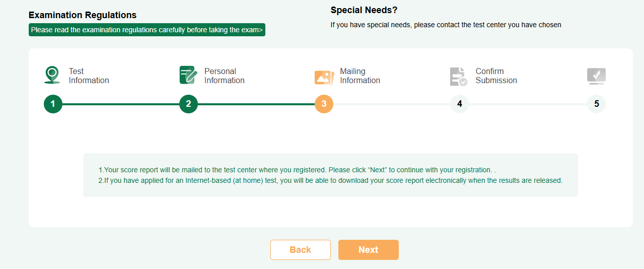The width and height of the screenshot is (644, 269).
Task: Click the Special Needs heading
Action: pos(364,10)
